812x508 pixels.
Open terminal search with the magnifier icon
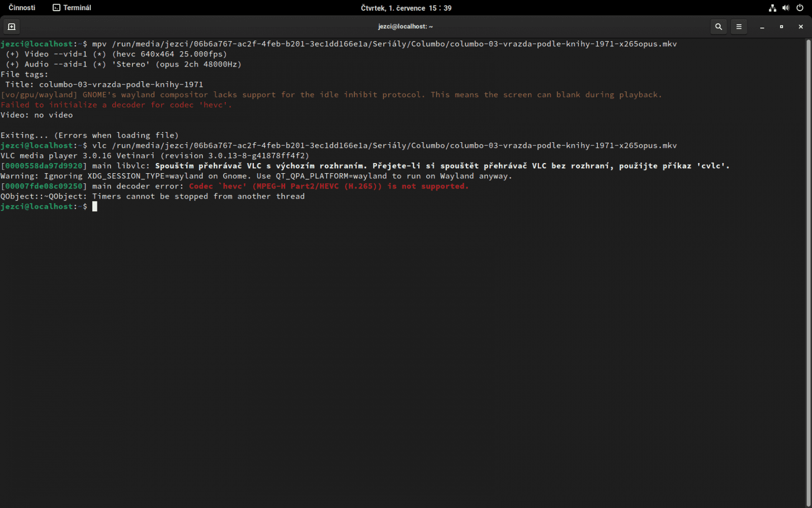(x=718, y=26)
